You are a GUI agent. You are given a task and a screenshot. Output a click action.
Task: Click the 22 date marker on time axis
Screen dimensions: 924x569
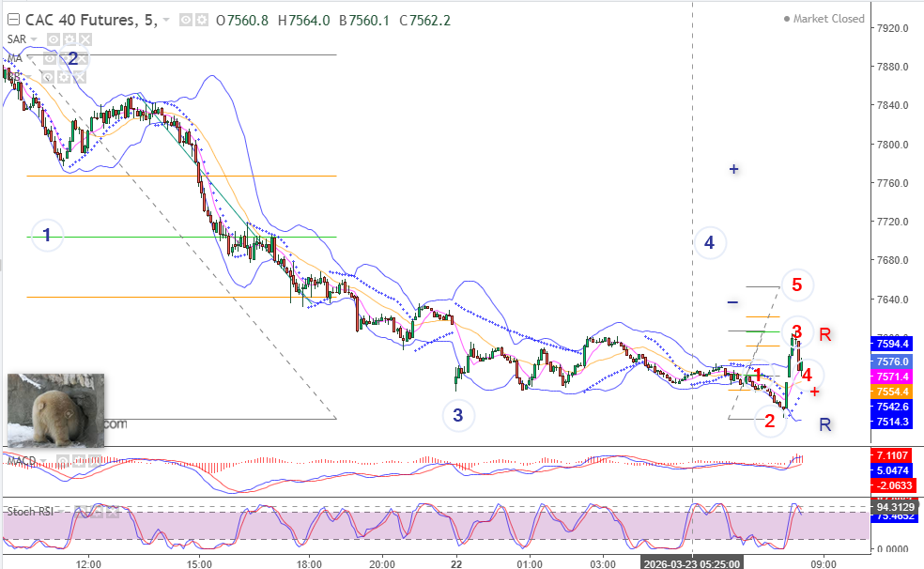coord(456,564)
